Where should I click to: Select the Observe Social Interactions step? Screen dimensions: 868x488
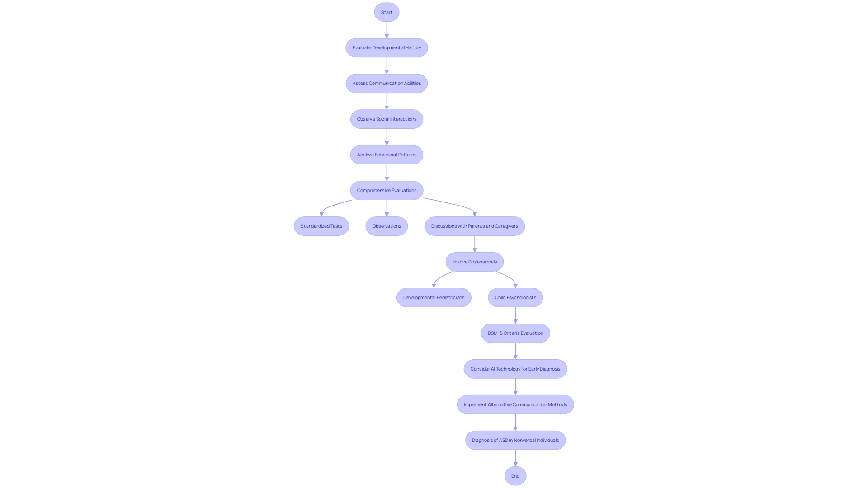coord(387,118)
